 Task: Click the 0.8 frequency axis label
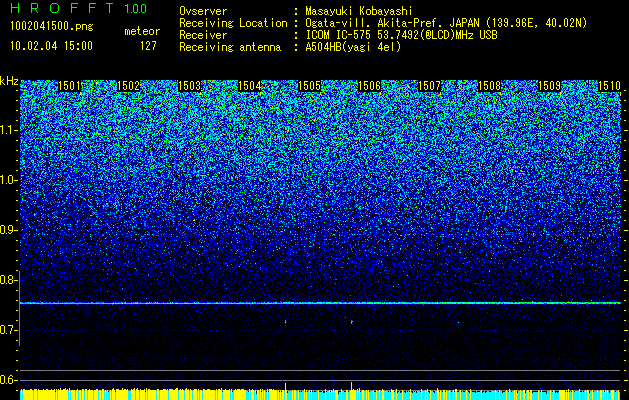pyautogui.click(x=9, y=280)
